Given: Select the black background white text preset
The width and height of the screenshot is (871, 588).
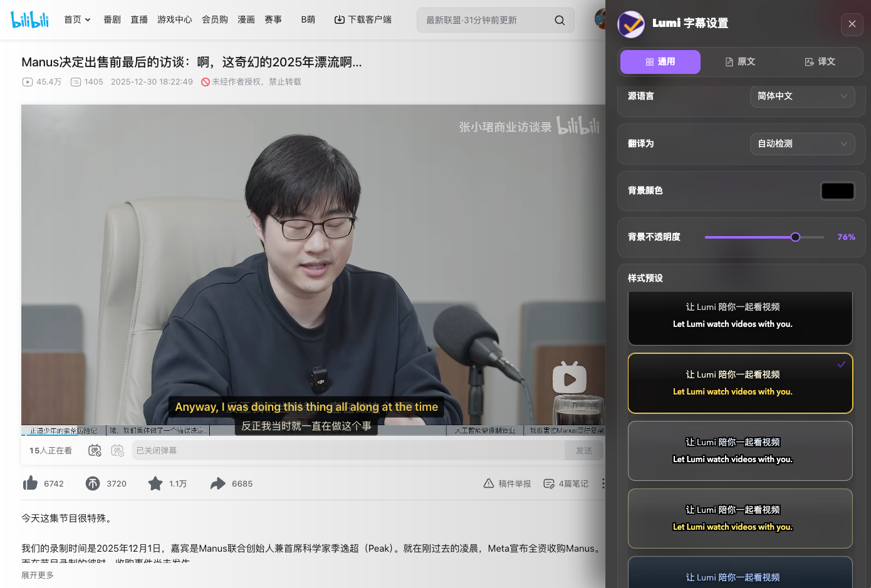Looking at the screenshot, I should [x=740, y=318].
